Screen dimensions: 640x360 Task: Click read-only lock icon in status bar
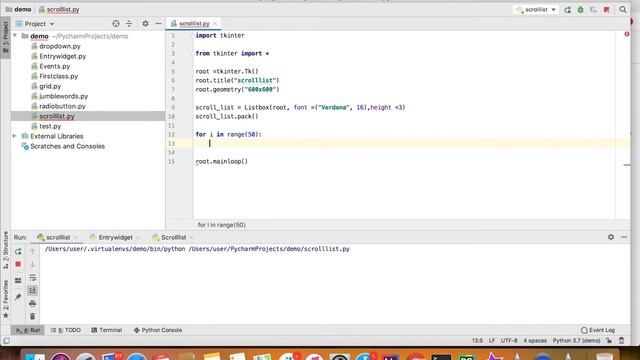pos(609,340)
